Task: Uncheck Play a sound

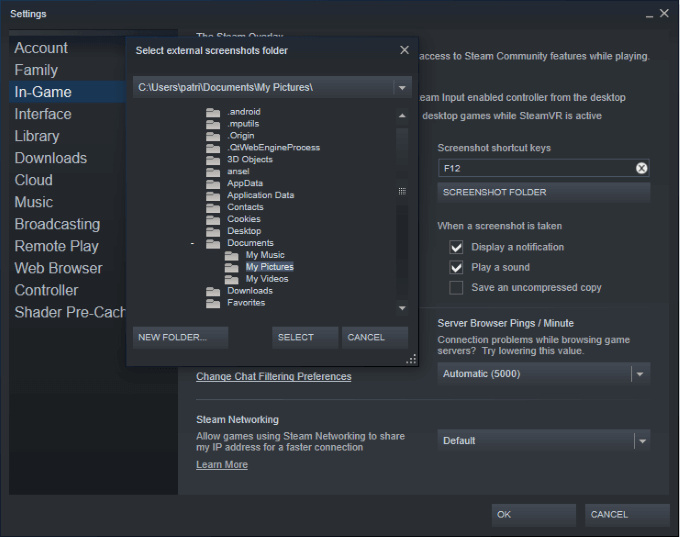Action: [456, 267]
